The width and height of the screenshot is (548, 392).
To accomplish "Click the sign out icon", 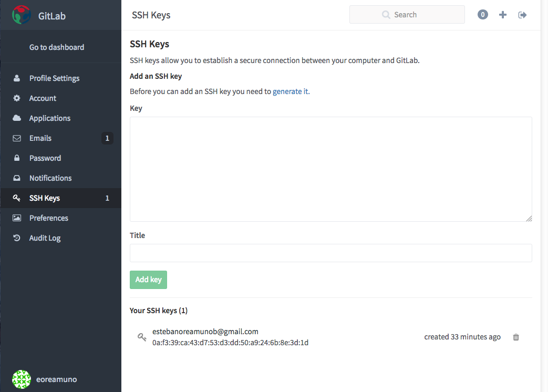I will pos(522,15).
